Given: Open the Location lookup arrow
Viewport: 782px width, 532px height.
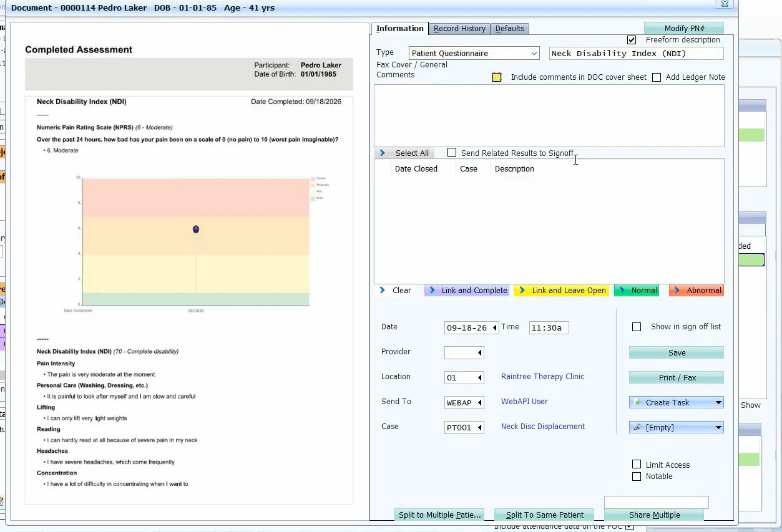Looking at the screenshot, I should [479, 378].
